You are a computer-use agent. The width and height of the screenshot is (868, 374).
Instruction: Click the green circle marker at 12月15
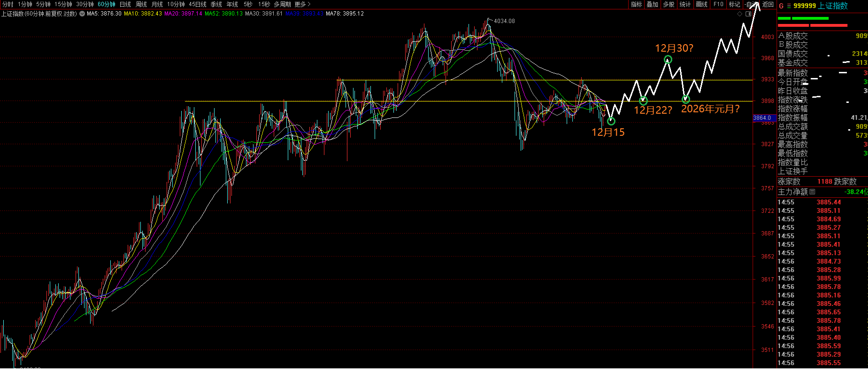[x=611, y=121]
